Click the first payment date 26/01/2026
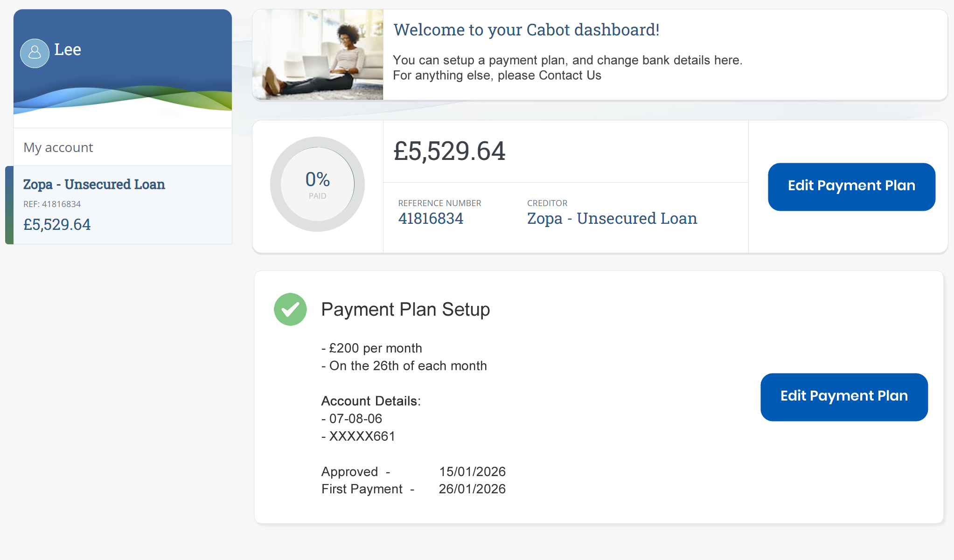954x560 pixels. tap(472, 489)
